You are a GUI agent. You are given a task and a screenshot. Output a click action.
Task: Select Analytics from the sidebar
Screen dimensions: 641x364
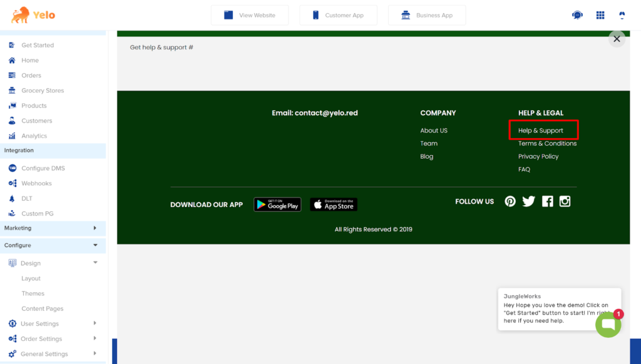[34, 136]
